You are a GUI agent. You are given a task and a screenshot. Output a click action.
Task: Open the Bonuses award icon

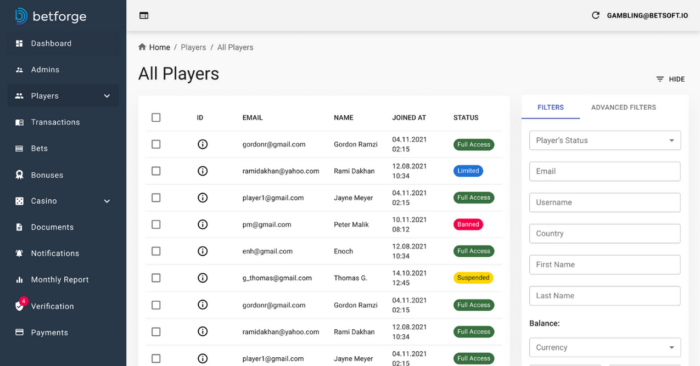point(19,175)
